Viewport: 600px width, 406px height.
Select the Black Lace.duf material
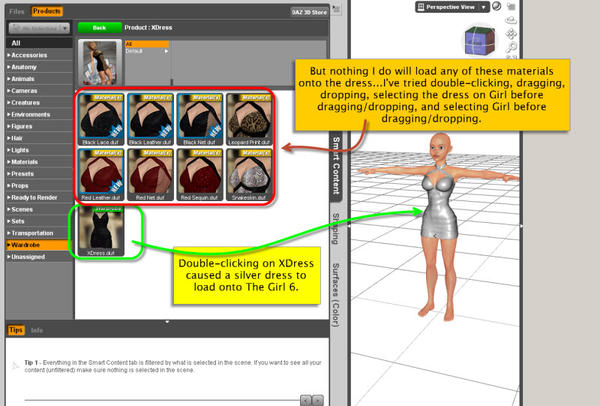(101, 119)
